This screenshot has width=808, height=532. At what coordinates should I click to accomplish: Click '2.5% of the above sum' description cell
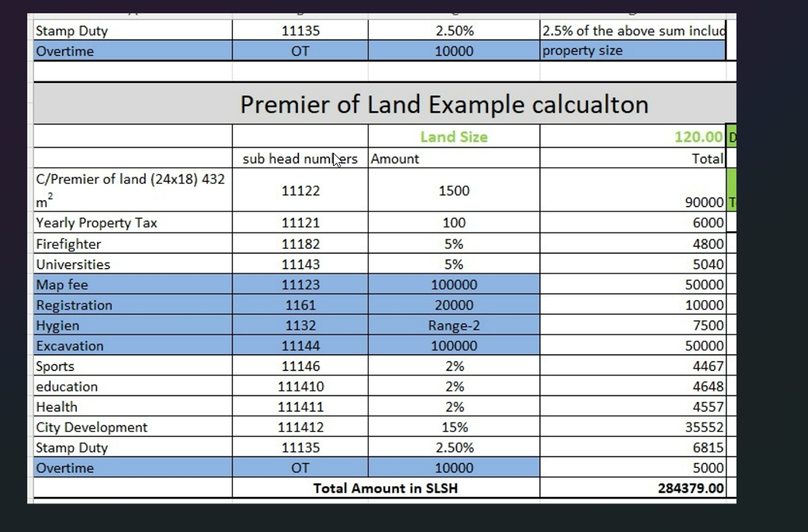(x=633, y=30)
